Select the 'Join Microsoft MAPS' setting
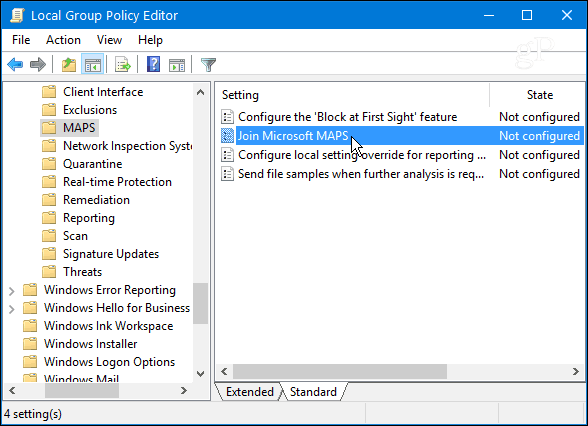The image size is (588, 426). (x=293, y=136)
